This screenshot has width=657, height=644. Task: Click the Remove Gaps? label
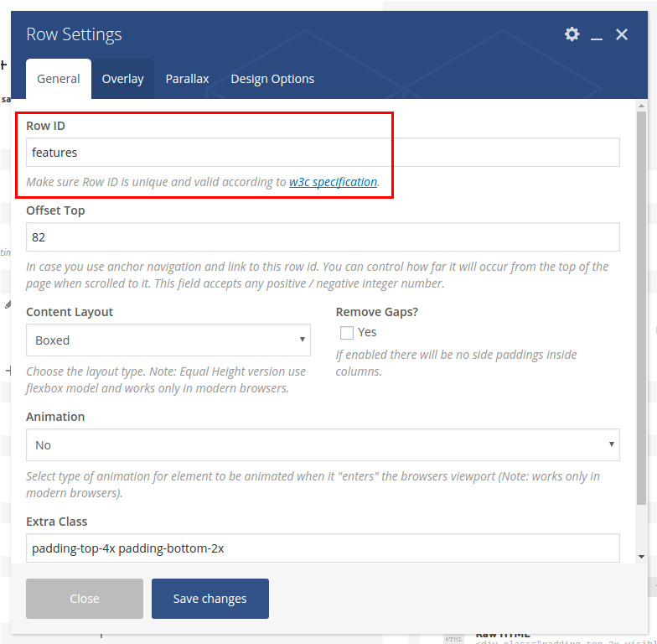point(377,312)
